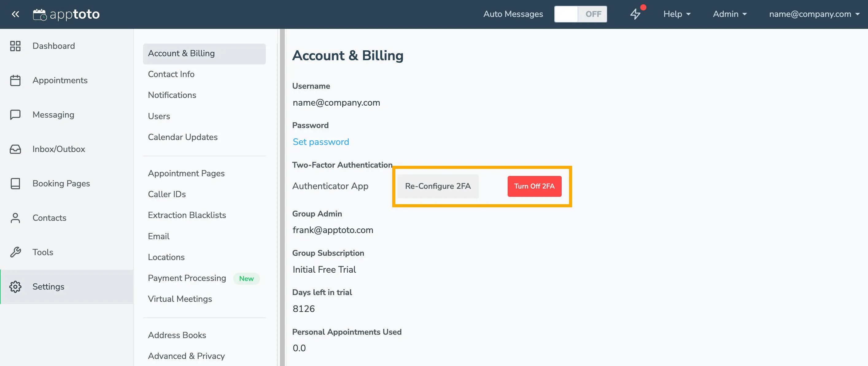The image size is (868, 366).
Task: Open the Help dropdown menu
Action: 676,14
